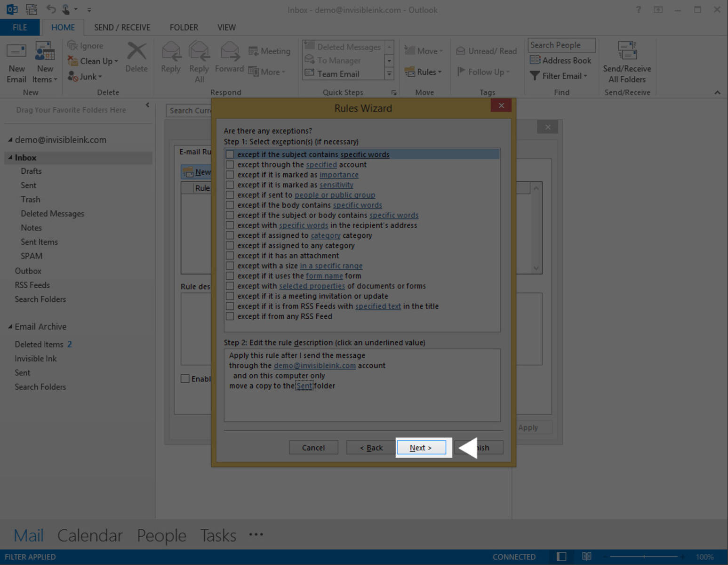The image size is (728, 565).
Task: Click the Back button in Rules Wizard
Action: pos(371,447)
